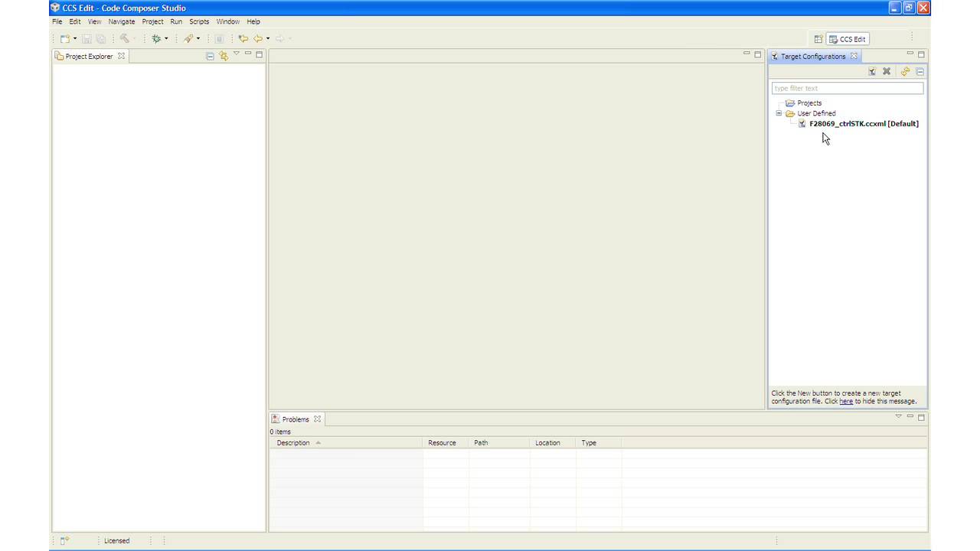Viewport: 980px width, 551px height.
Task: Sort problems by Resource column
Action: pyautogui.click(x=446, y=442)
